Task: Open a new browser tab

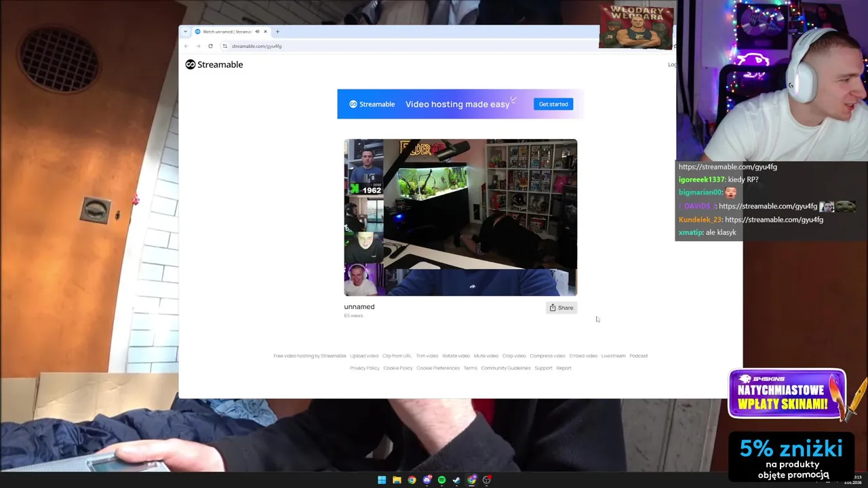Action: (277, 32)
